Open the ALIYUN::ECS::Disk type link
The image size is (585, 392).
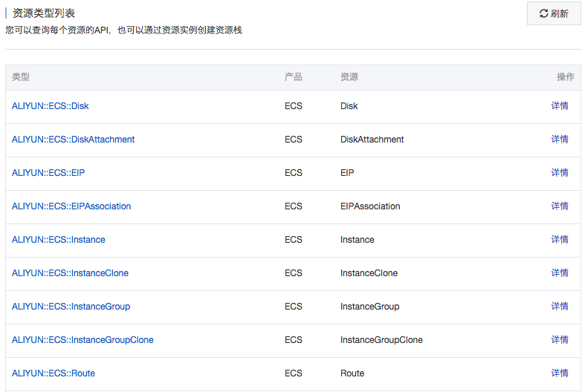51,106
